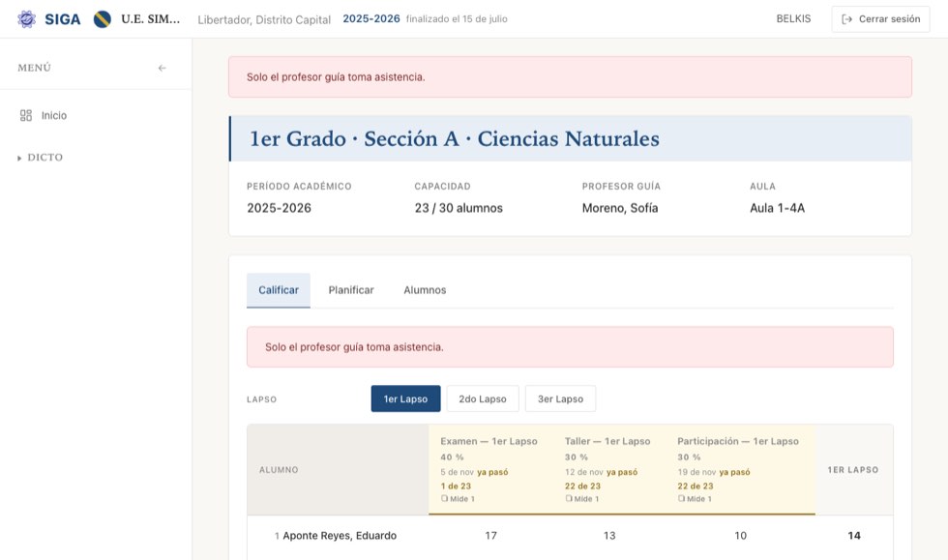The image size is (948, 560).
Task: Click Eduardo's Taller grade 13
Action: (x=609, y=536)
